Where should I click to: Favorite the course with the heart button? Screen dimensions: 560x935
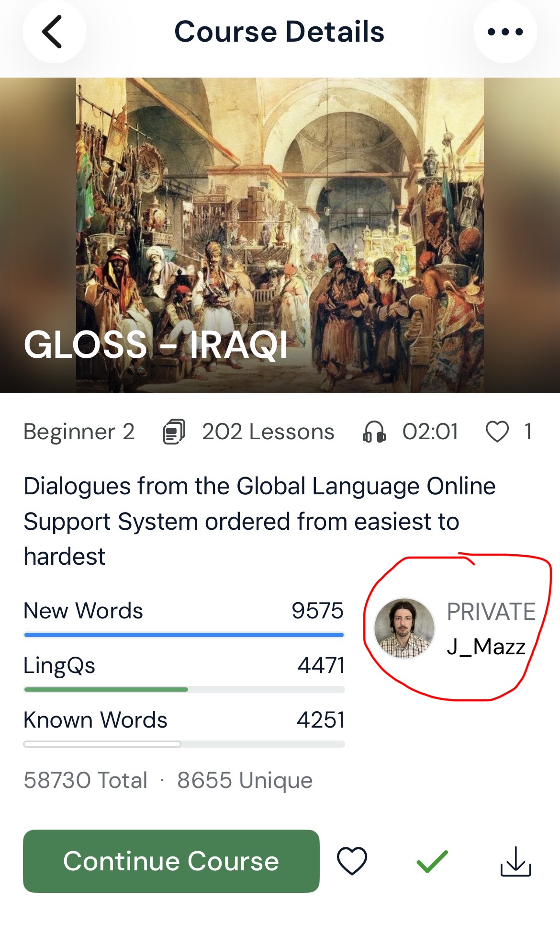coord(352,861)
